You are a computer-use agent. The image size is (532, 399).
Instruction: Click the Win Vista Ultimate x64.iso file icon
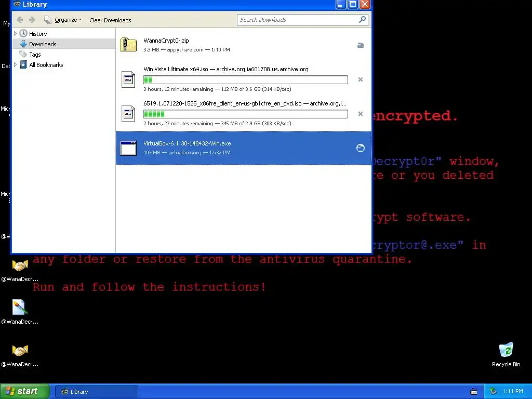click(128, 79)
